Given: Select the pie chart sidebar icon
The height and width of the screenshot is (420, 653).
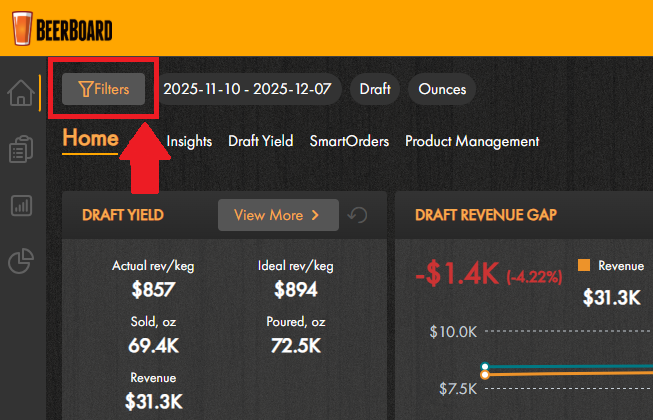Looking at the screenshot, I should click(x=19, y=262).
